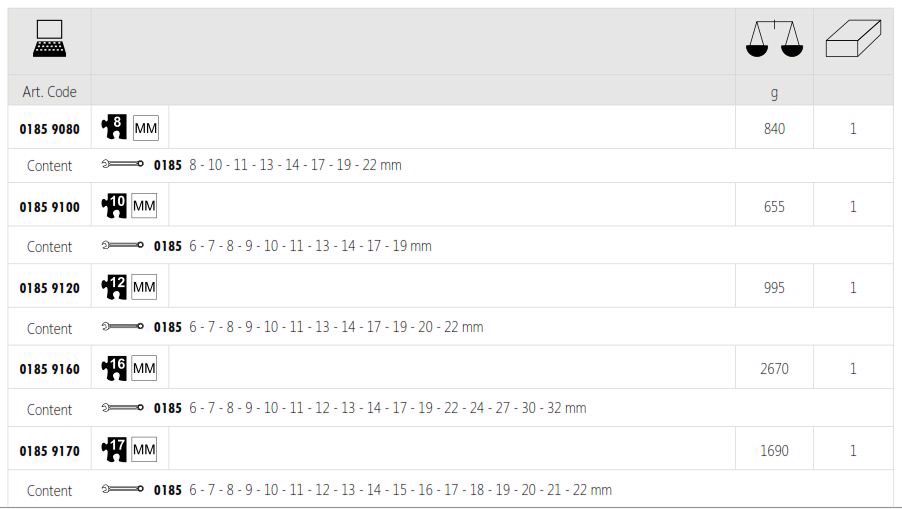The image size is (902, 509).
Task: Click 0185 series link in first Content row
Action: [x=167, y=165]
